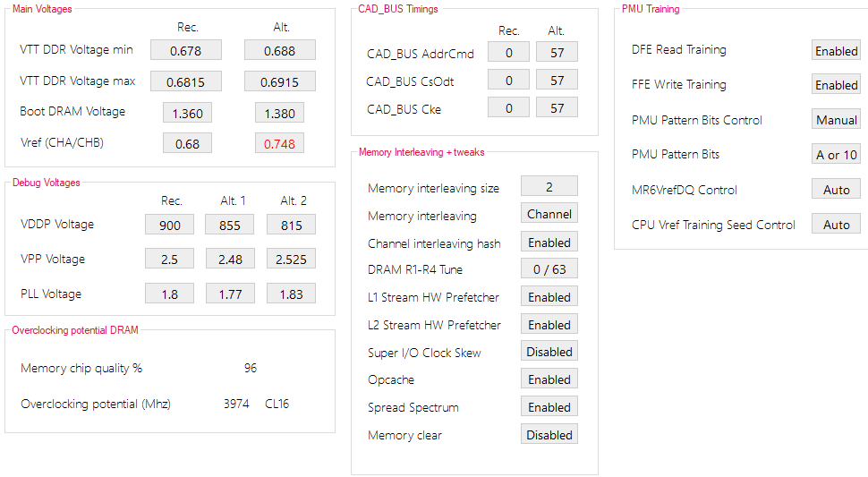Click CPU Vref Training Seed Control value
Screen dimensions: 868x477
837,225
